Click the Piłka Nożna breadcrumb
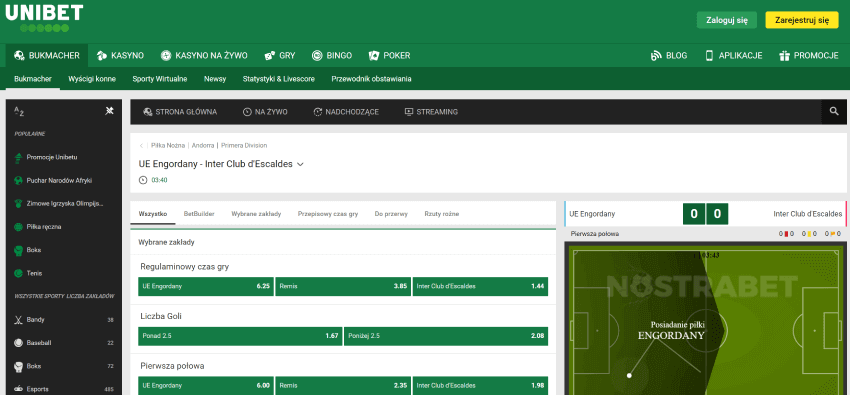Image resolution: width=850 pixels, height=395 pixels. coord(168,146)
